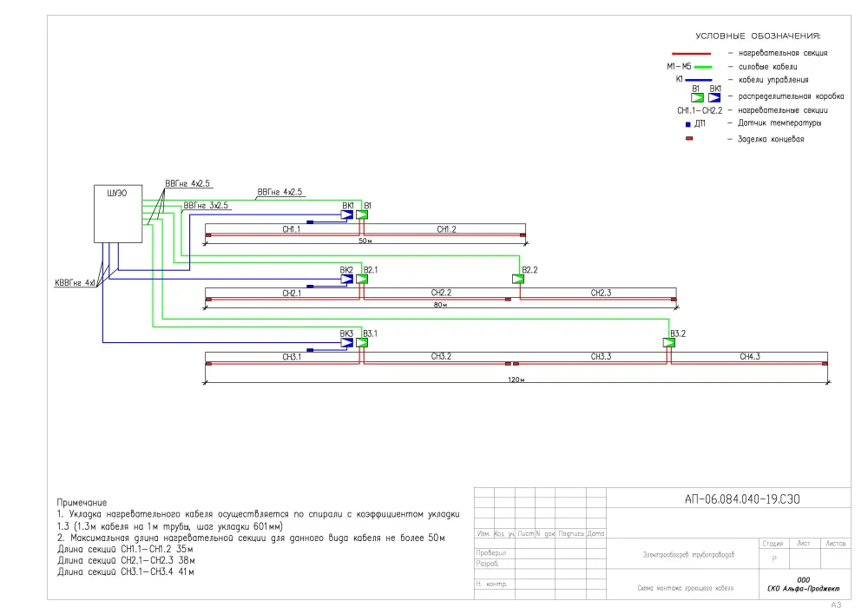Click the green B2.2 distribution box

pyautogui.click(x=518, y=279)
